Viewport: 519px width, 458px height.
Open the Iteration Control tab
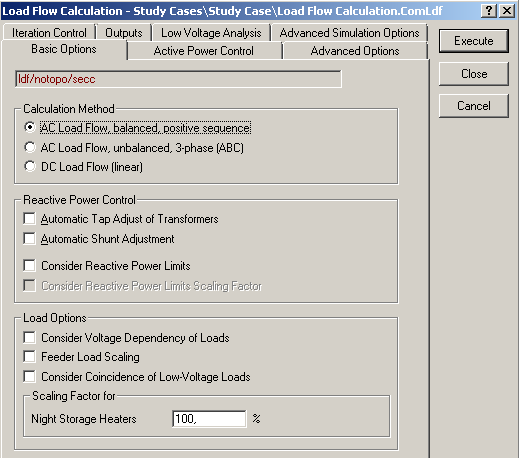point(49,33)
